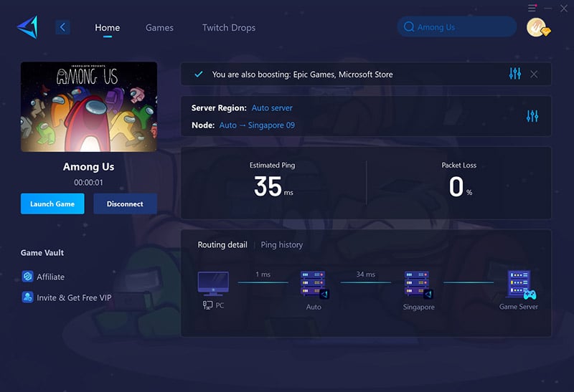The width and height of the screenshot is (574, 392).
Task: Minimize the GearUP window
Action: coord(547,8)
